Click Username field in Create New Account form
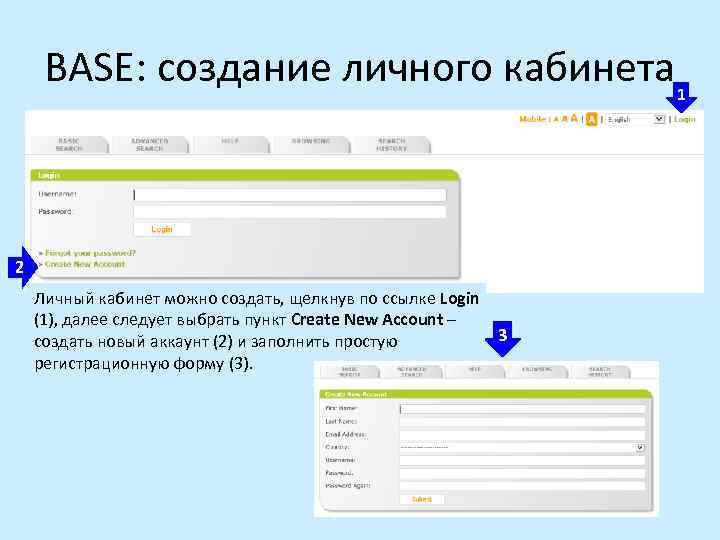Viewport: 720px width, 540px height. [x=522, y=460]
